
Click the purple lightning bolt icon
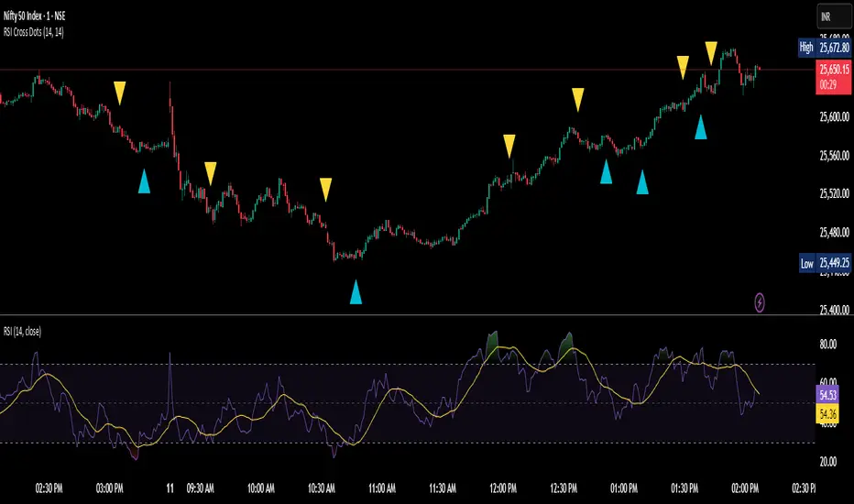pyautogui.click(x=760, y=302)
